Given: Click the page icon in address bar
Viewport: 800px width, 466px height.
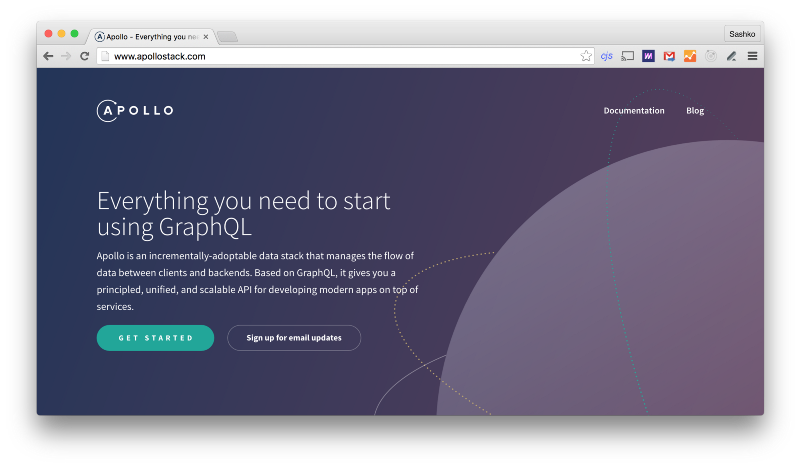Looking at the screenshot, I should tap(105, 56).
